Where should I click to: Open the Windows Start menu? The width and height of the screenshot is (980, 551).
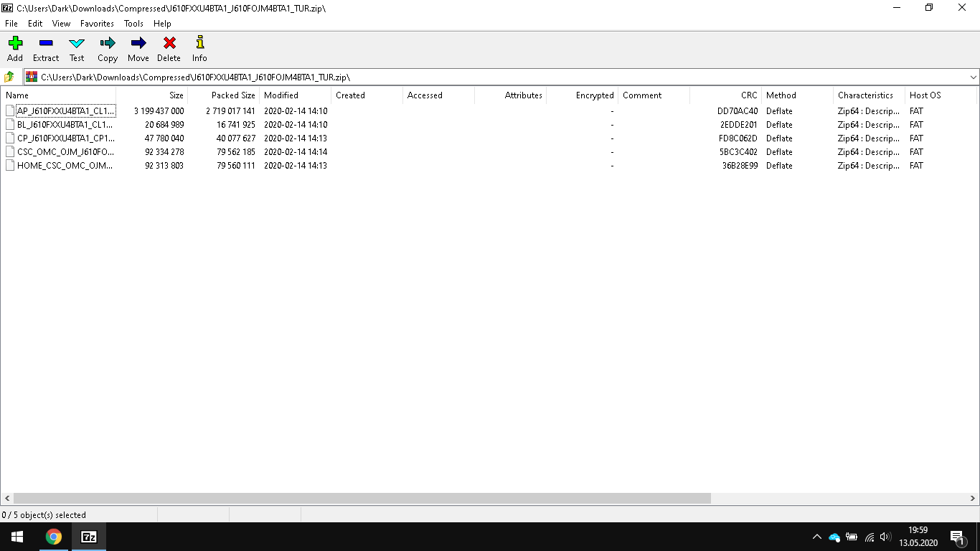pyautogui.click(x=17, y=537)
